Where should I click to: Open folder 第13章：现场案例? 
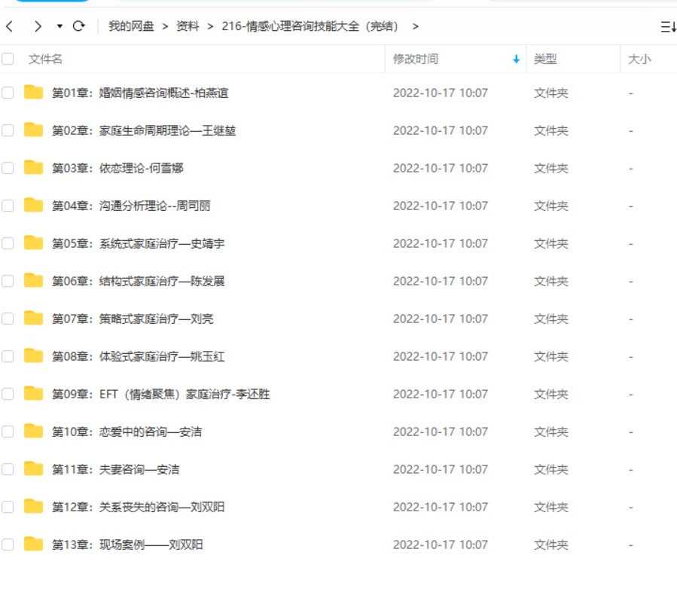tap(127, 544)
